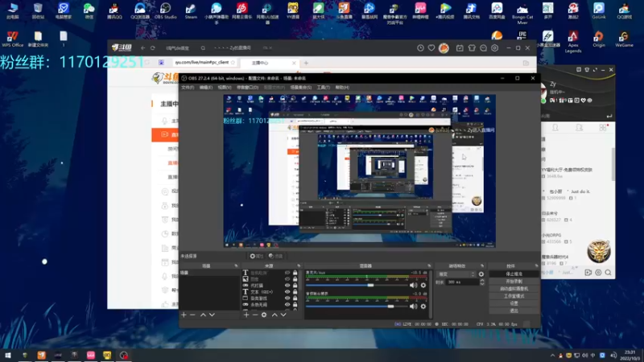Toggle visibility of the window capture source
The image size is (644, 362).
pos(287,298)
